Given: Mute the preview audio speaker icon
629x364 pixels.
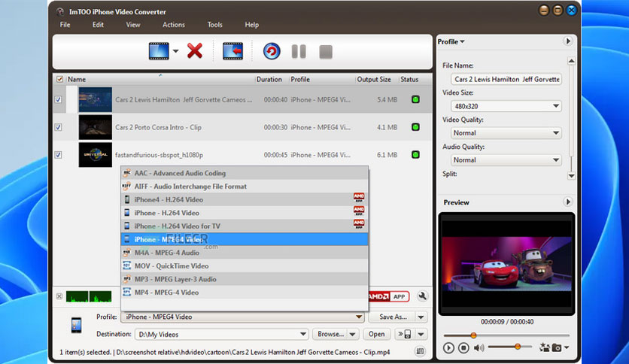Looking at the screenshot, I should pos(479,347).
